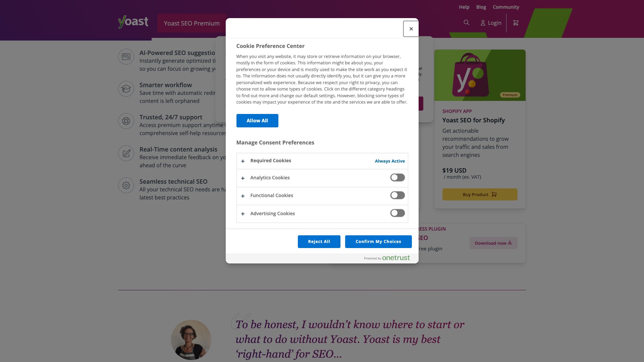
Task: Click the Yoast logo
Action: click(133, 21)
